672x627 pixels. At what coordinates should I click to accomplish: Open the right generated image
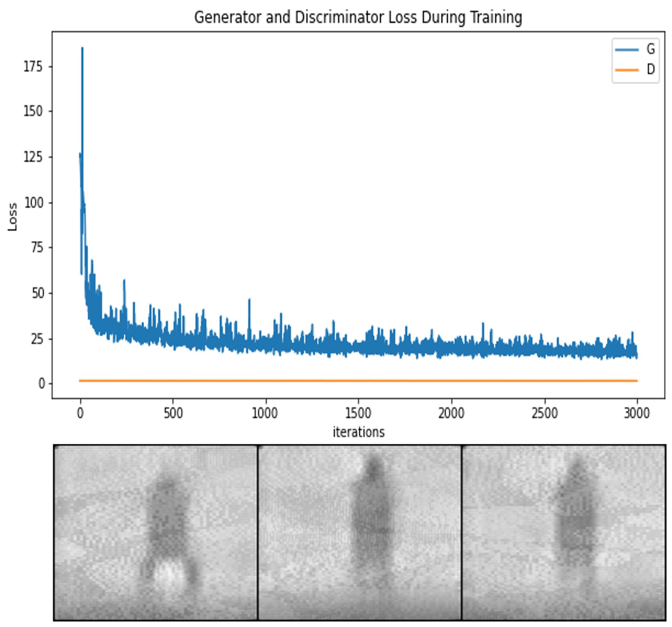point(563,532)
